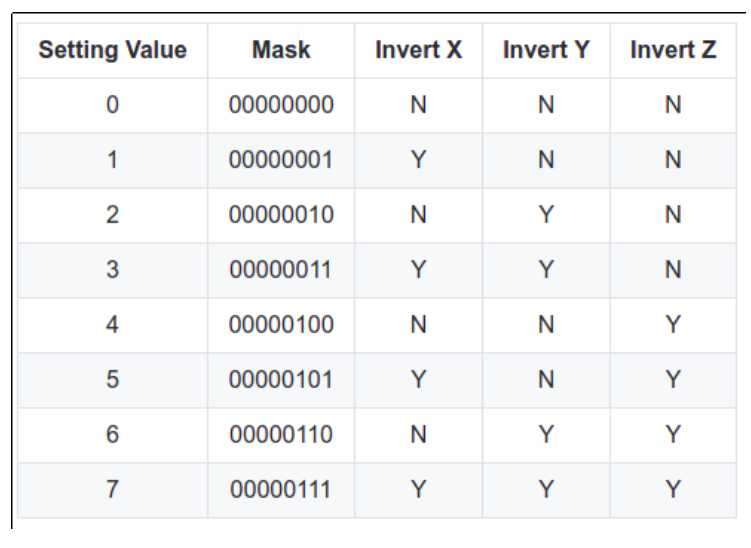Click the 'Setting Value' column header
This screenshot has width=751, height=548.
coord(112,51)
